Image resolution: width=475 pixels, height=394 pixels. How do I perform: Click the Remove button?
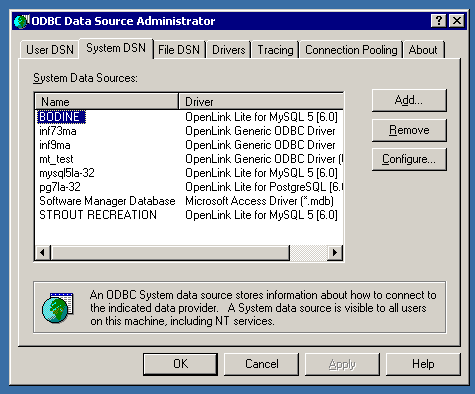click(409, 130)
